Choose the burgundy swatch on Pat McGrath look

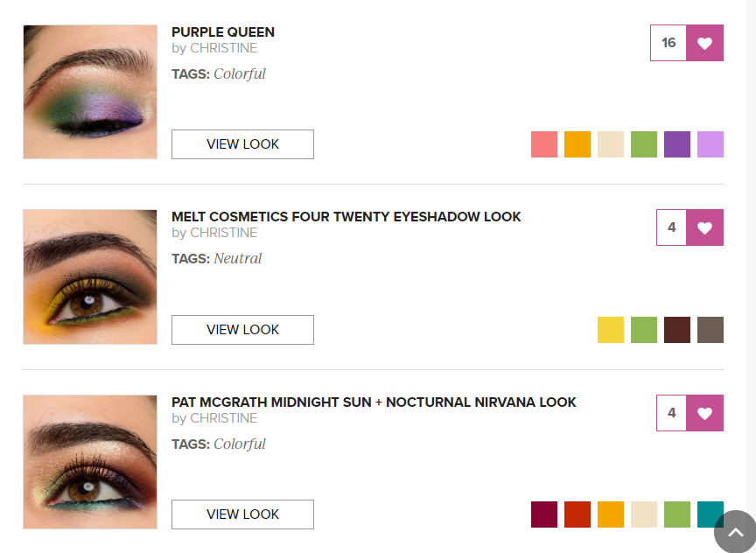(x=544, y=514)
